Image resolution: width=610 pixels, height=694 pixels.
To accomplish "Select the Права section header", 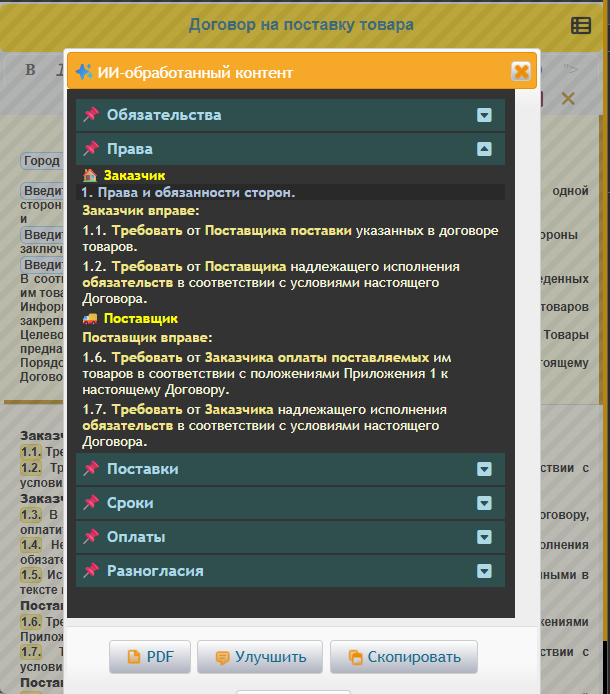I will [290, 149].
